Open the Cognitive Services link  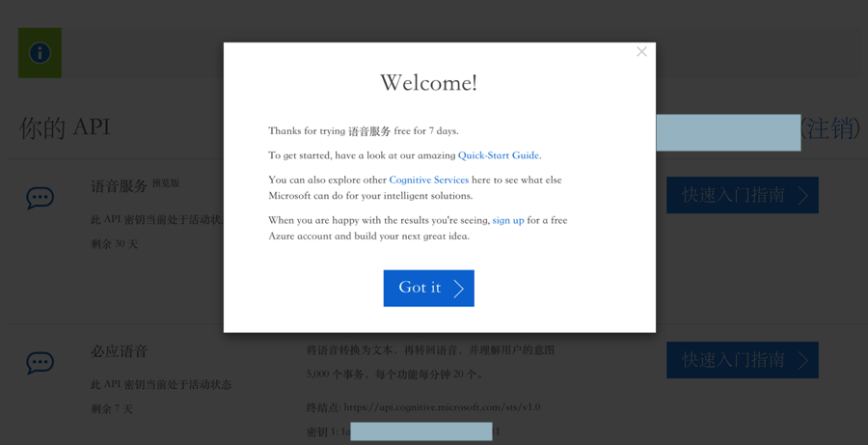coord(429,181)
